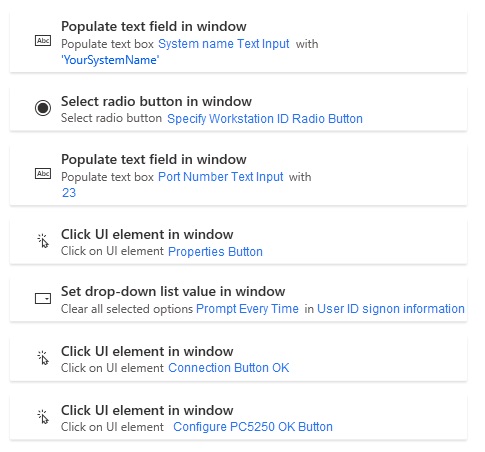
Task: Open the Configure PC5250 OK Button link
Action: click(x=253, y=427)
